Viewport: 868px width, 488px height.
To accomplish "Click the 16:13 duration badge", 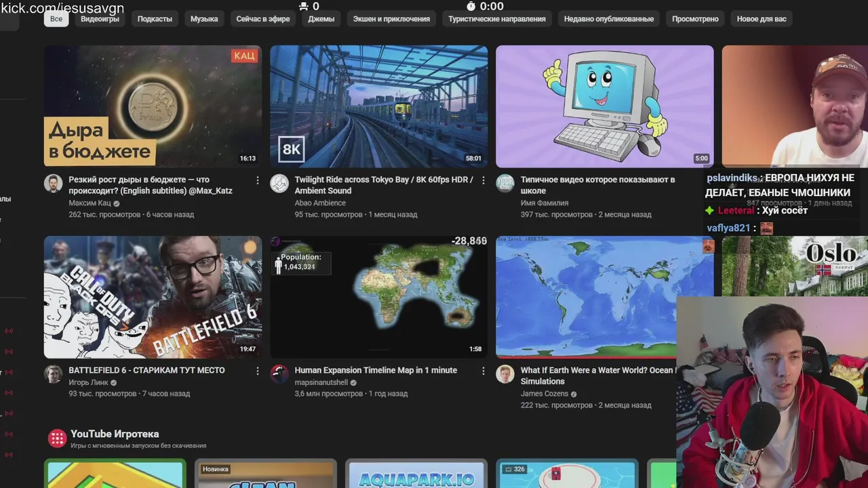I will pos(248,159).
